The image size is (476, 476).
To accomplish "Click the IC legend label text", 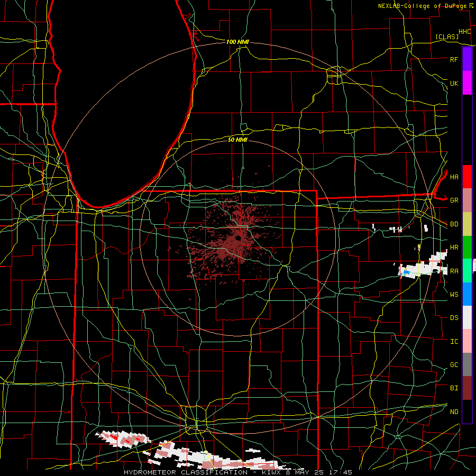I will click(x=454, y=341).
